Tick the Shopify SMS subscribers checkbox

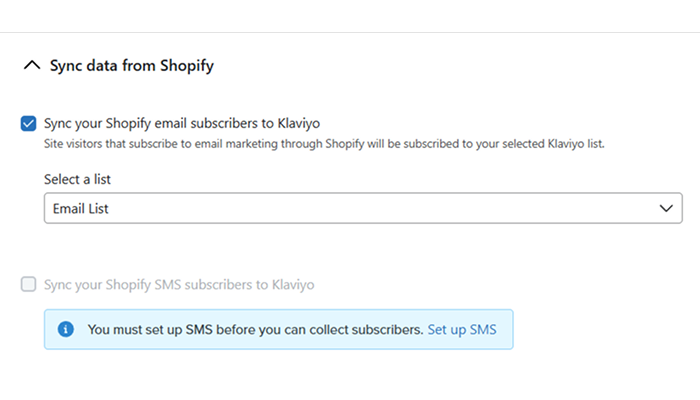tap(29, 284)
